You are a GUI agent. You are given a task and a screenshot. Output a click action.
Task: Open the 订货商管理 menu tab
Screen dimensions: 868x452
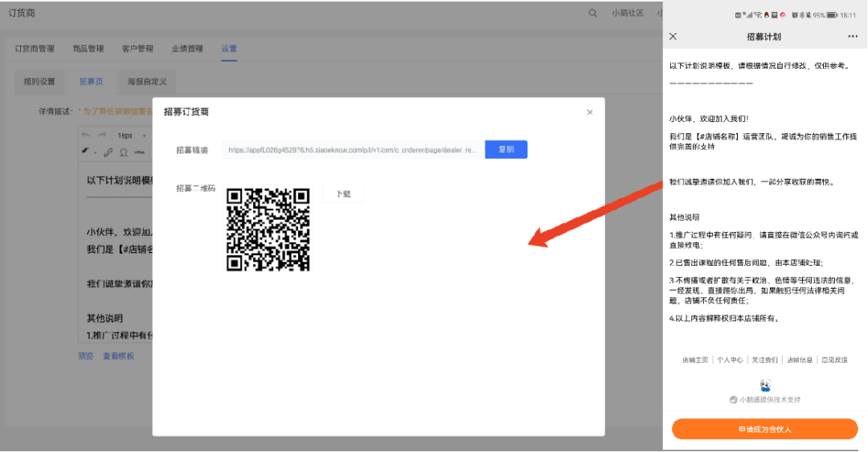35,49
